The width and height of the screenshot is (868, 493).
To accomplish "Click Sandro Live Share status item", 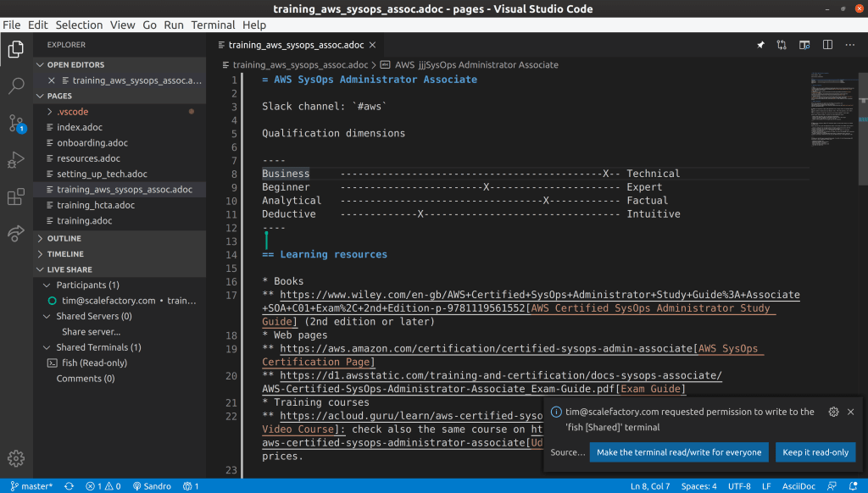I will coord(152,486).
